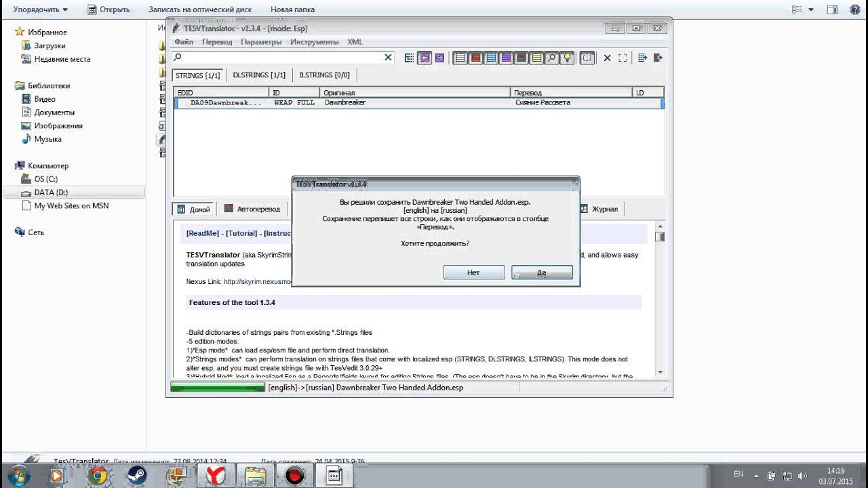Viewport: 868px width, 488px height.
Task: Toggle the yellow lines filter icon
Action: point(536,58)
